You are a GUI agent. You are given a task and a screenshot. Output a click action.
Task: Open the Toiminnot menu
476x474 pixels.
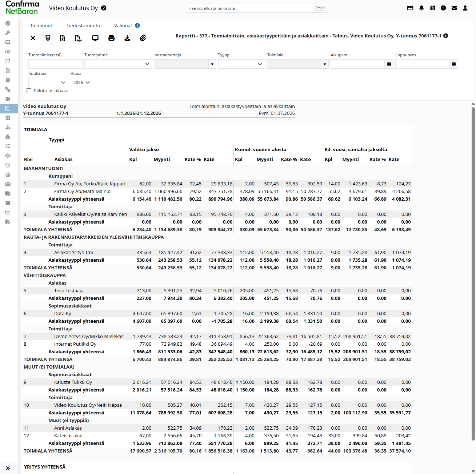tap(41, 25)
